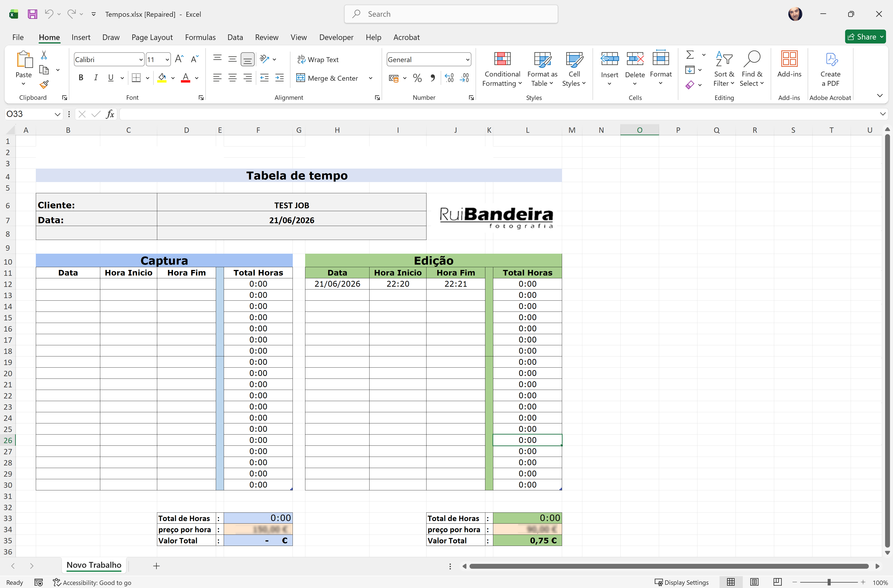Click the zoom slider handle
893x588 pixels.
(x=828, y=582)
